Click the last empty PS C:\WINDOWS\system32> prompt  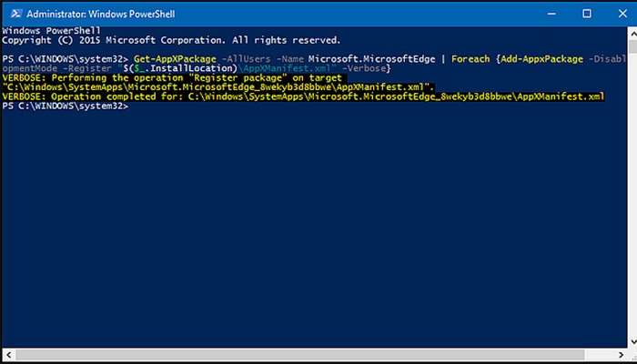coord(66,106)
